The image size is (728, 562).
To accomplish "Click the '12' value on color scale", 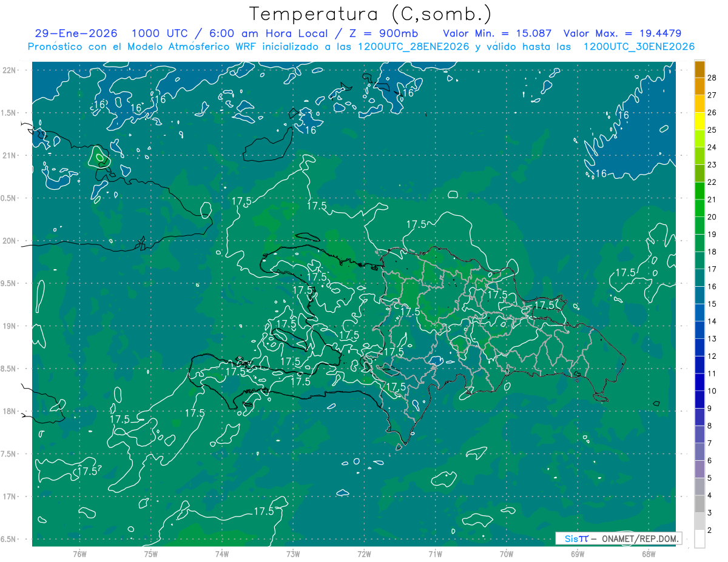I will (x=712, y=356).
